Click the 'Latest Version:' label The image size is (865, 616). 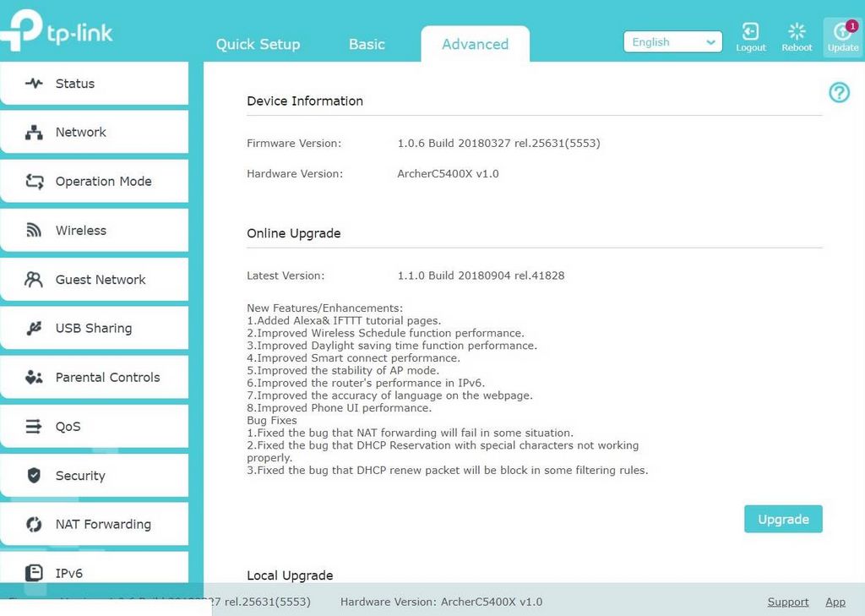pos(286,275)
